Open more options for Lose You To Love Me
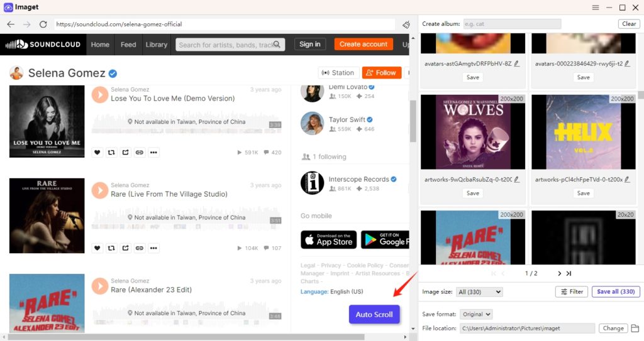This screenshot has height=341, width=644. (153, 152)
